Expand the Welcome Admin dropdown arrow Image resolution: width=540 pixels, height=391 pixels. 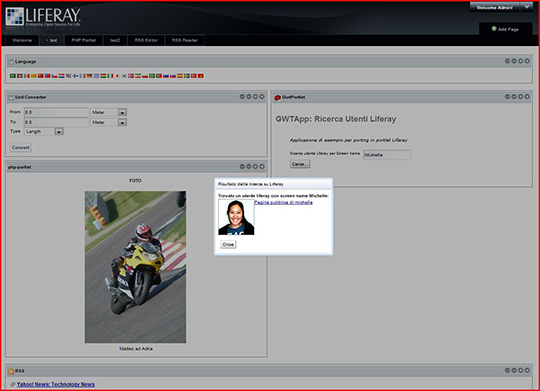point(527,7)
